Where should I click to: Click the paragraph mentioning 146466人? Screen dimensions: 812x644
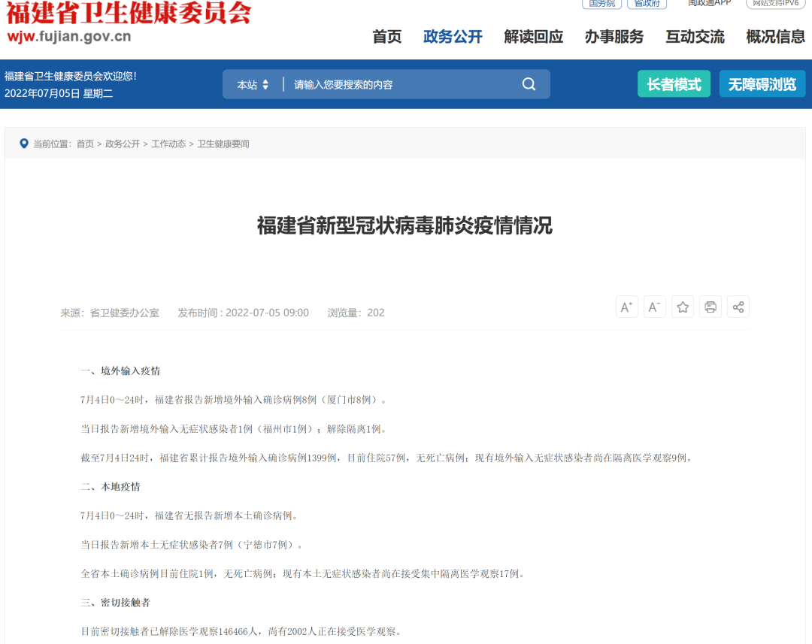pos(241,631)
